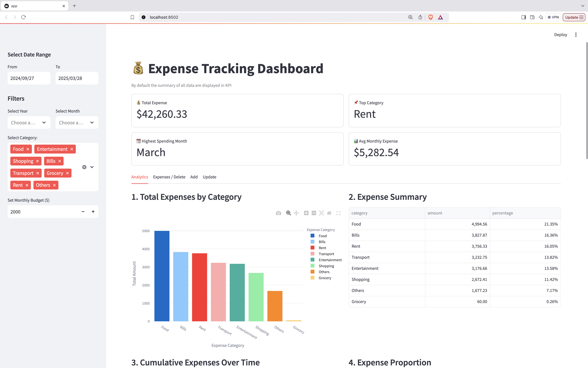The height and width of the screenshot is (368, 588).
Task: Click the browser share icon
Action: (420, 17)
